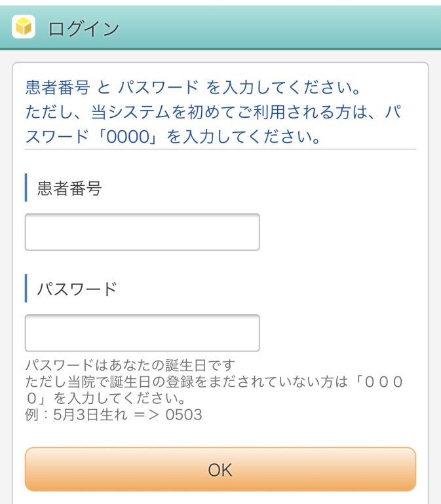Viewport: 441px width, 504px height.
Task: Click the yellow cube app icon
Action: 24,27
